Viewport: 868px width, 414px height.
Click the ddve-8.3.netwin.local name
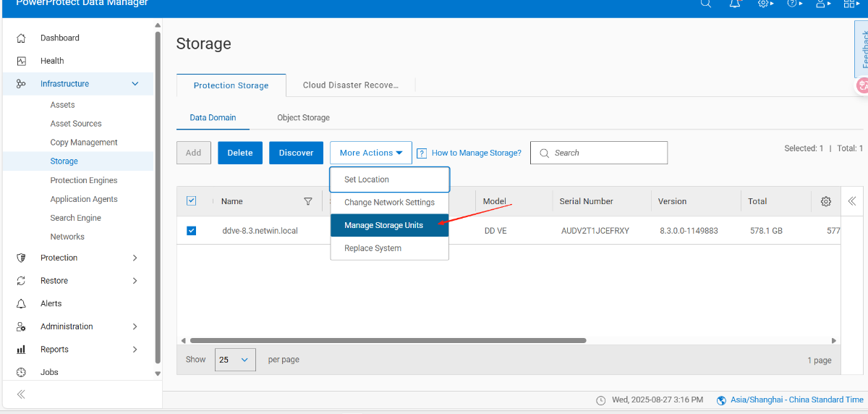pyautogui.click(x=260, y=231)
